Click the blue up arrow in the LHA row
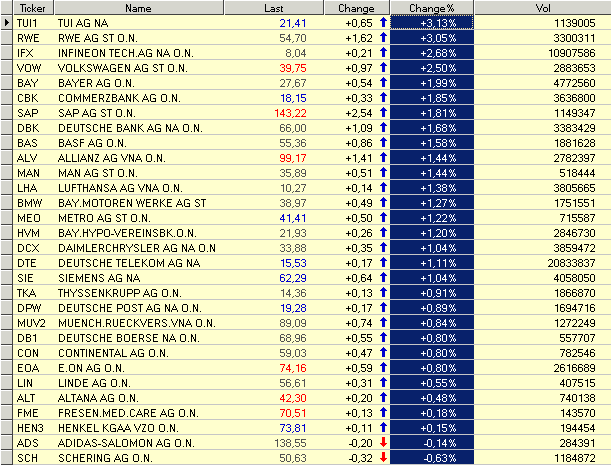Image resolution: width=611 pixels, height=465 pixels. (383, 187)
